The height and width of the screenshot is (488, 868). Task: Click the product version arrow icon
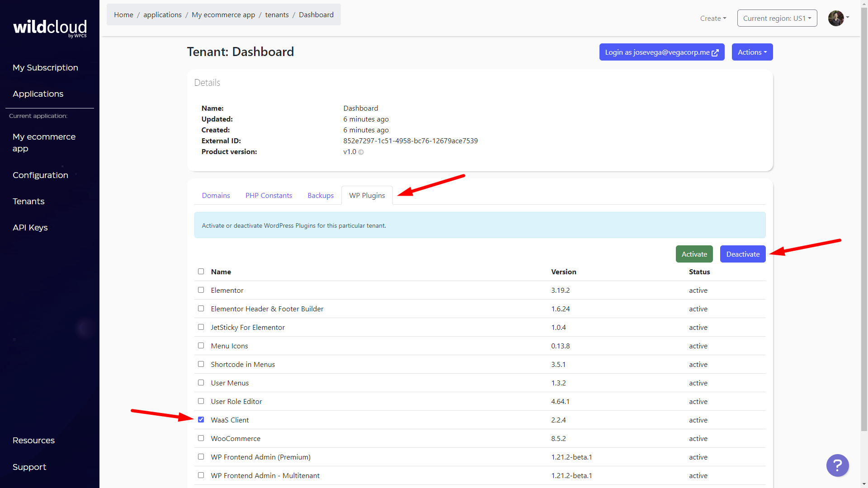[x=361, y=152]
